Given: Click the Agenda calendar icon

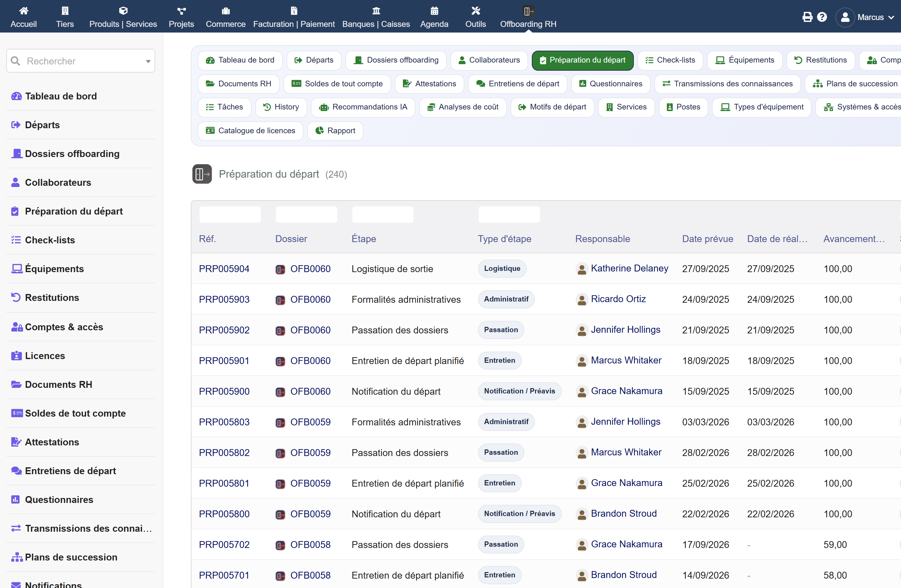Looking at the screenshot, I should [x=434, y=11].
